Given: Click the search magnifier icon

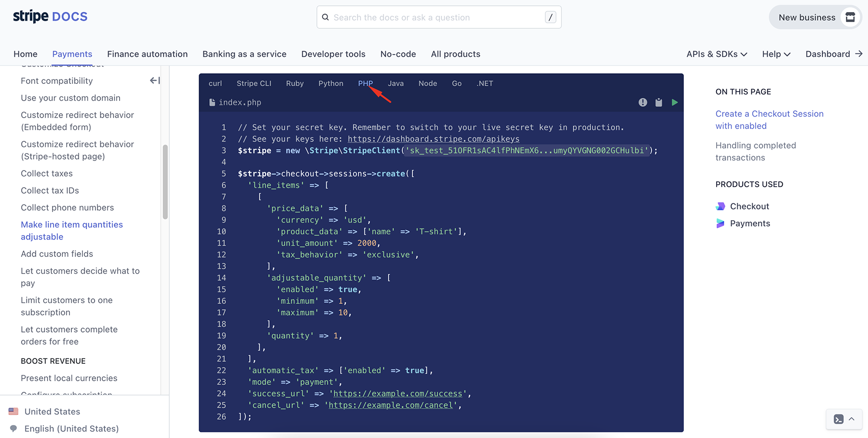Looking at the screenshot, I should pos(325,17).
